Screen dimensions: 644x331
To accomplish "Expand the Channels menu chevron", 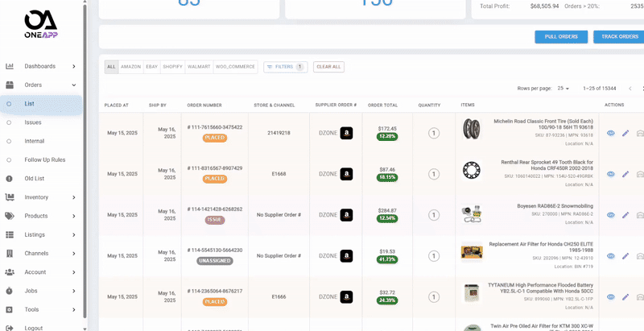I will coord(74,254).
